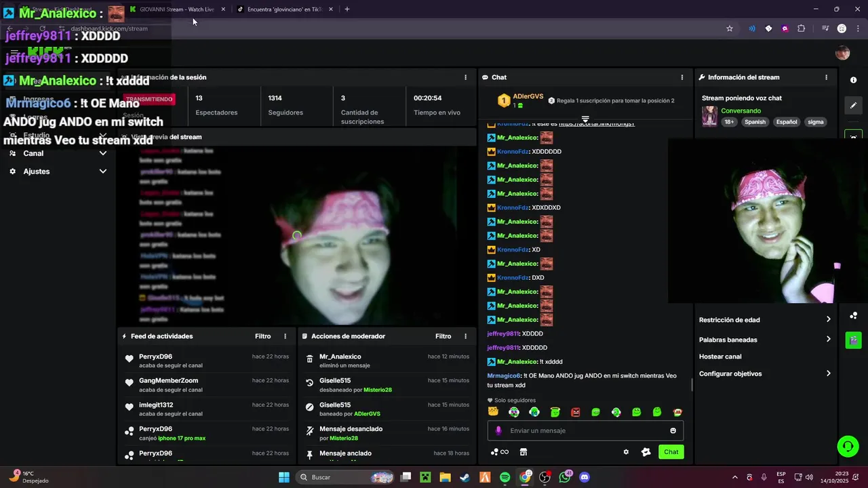868x488 pixels.
Task: Open Spotify from the taskbar
Action: click(x=505, y=477)
